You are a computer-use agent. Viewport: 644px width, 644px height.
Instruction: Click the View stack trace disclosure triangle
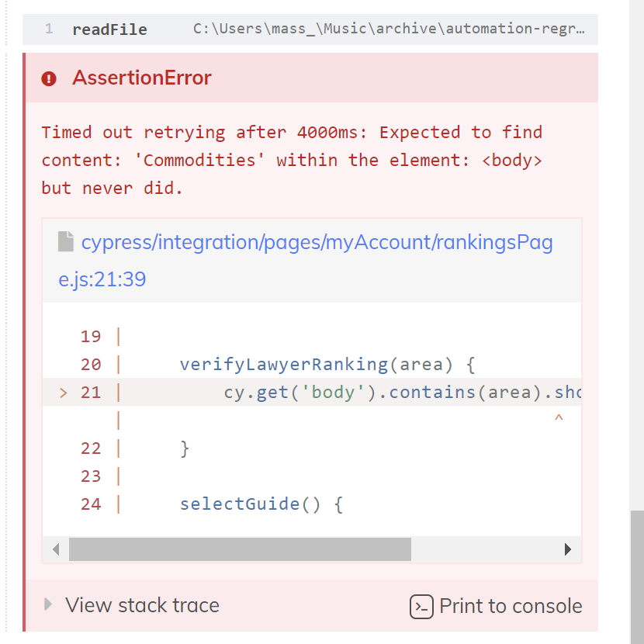[47, 604]
